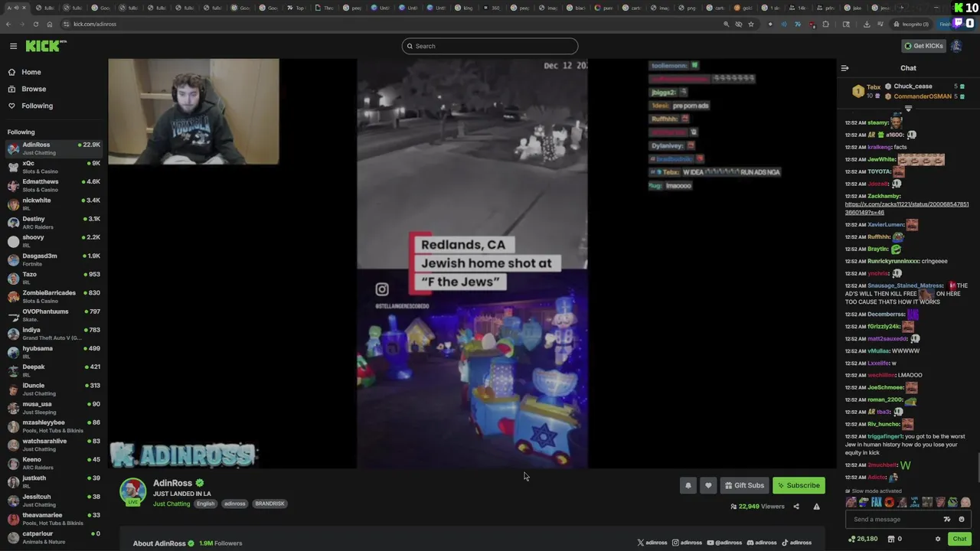This screenshot has width=980, height=551.
Task: Open chat settings gear
Action: pos(938,539)
